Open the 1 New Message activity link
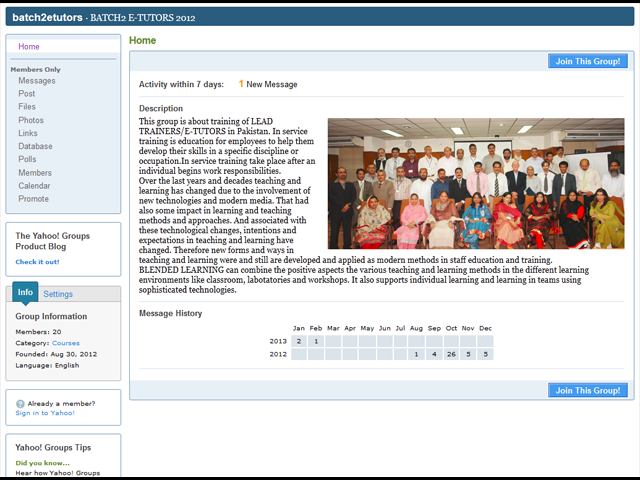Image resolution: width=640 pixels, height=480 pixels. coord(268,84)
